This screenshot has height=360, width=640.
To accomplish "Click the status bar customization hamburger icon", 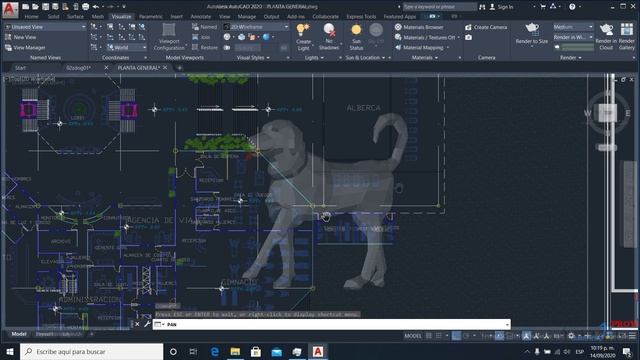I will click(x=632, y=336).
